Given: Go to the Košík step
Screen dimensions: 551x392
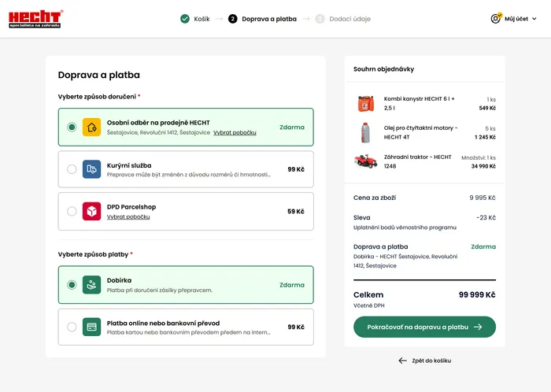Looking at the screenshot, I should [x=202, y=19].
